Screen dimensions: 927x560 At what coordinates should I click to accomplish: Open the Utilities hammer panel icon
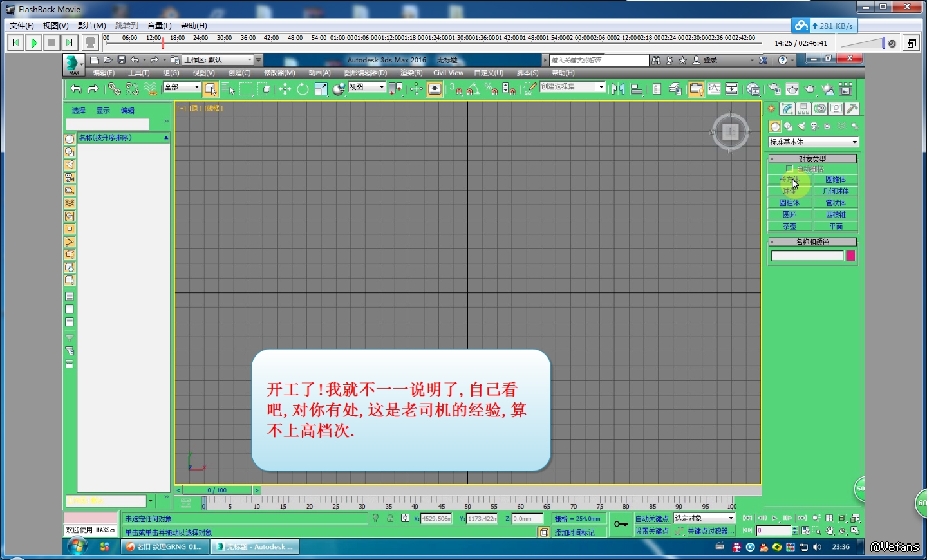coord(852,109)
